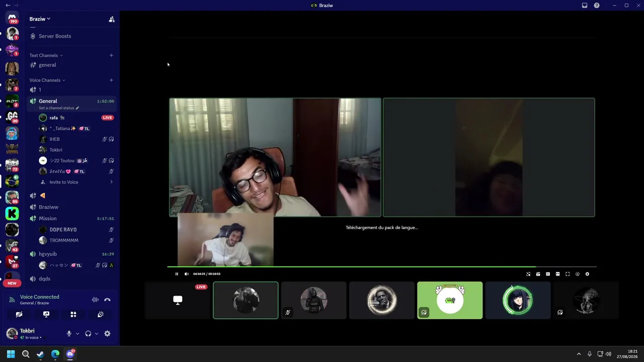Open Activities launcher button in voice panel
This screenshot has height=362, width=644.
coord(73,314)
